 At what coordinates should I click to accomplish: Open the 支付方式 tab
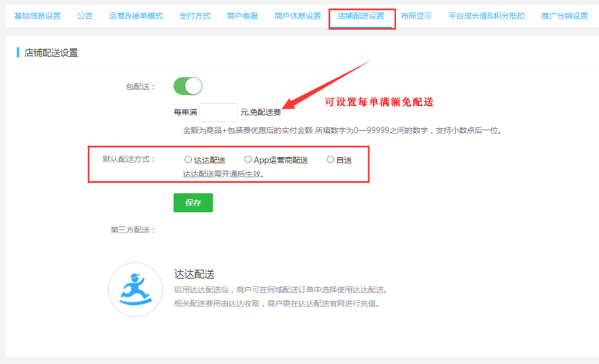coord(195,16)
